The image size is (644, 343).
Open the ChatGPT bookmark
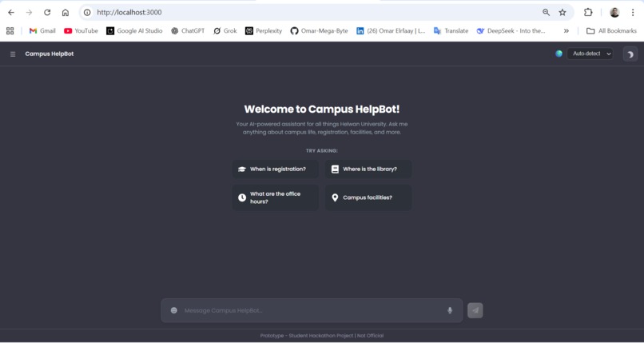[188, 31]
